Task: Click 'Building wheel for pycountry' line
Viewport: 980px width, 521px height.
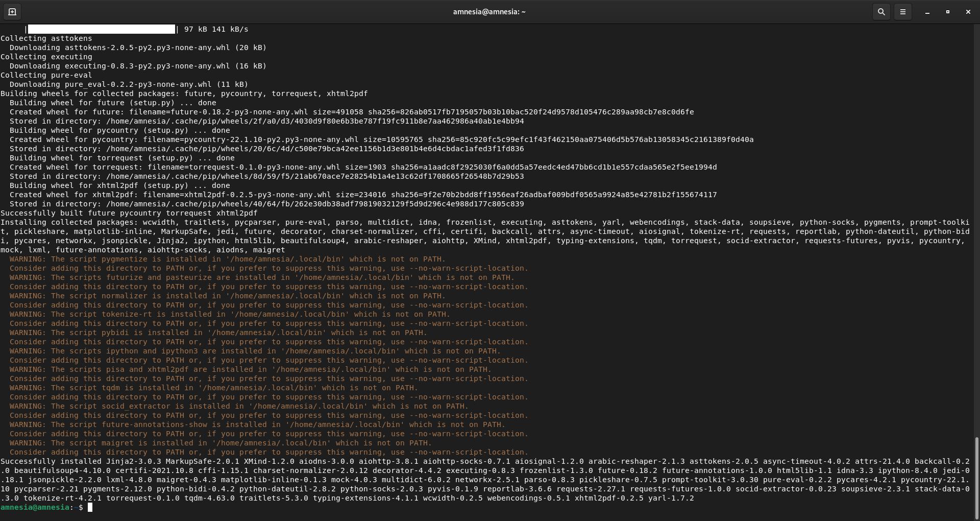Action: pyautogui.click(x=119, y=130)
